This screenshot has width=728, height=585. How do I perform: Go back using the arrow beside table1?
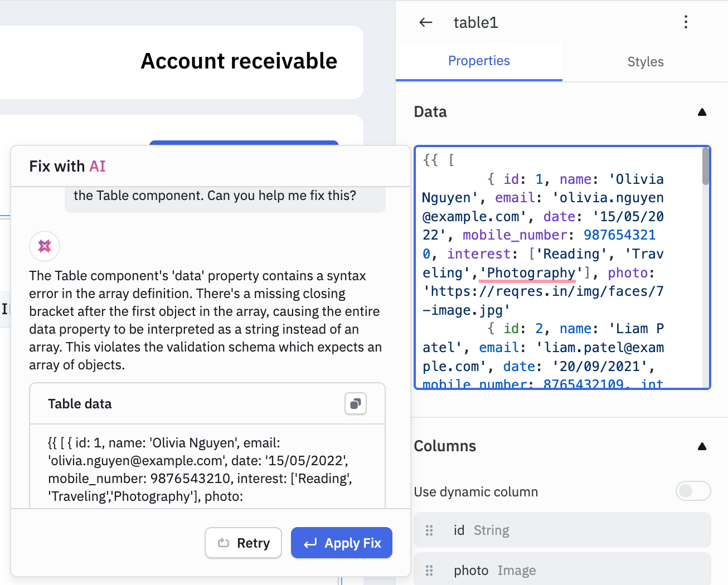pos(426,22)
